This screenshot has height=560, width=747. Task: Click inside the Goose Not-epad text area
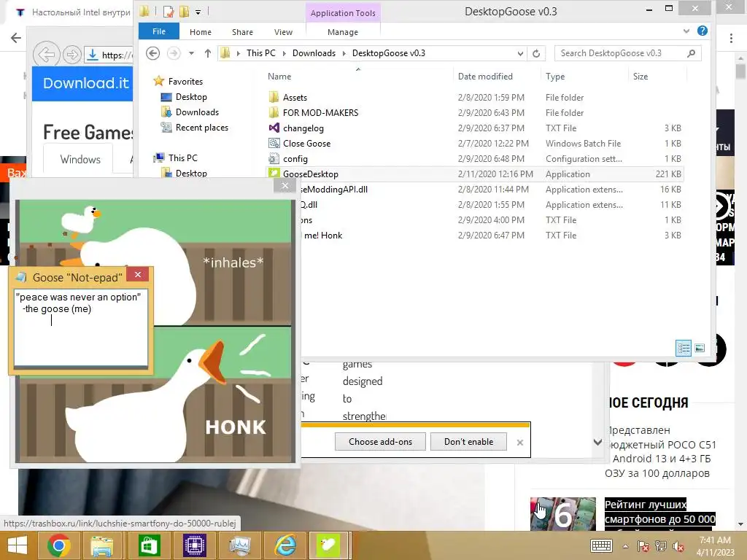(81, 327)
